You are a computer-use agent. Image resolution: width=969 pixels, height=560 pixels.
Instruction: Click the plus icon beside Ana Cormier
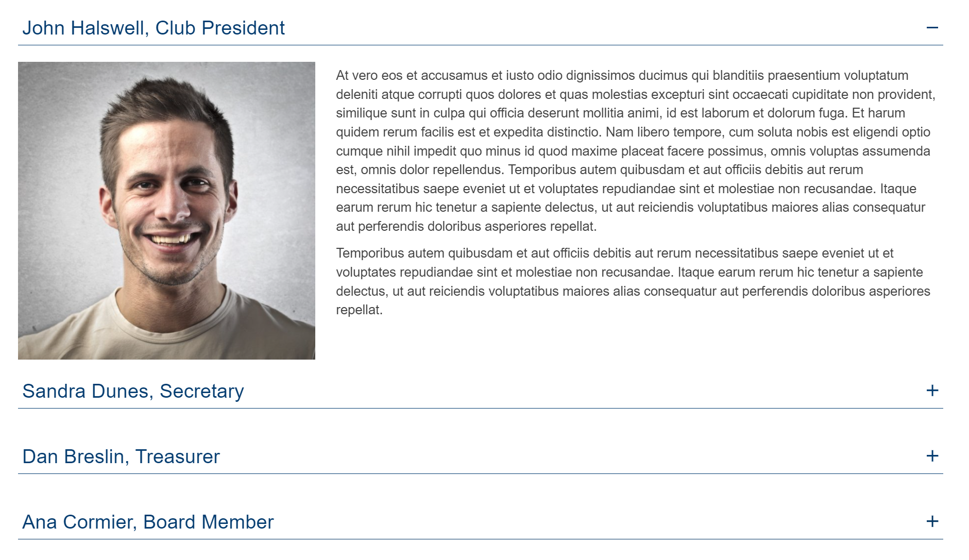pyautogui.click(x=932, y=521)
